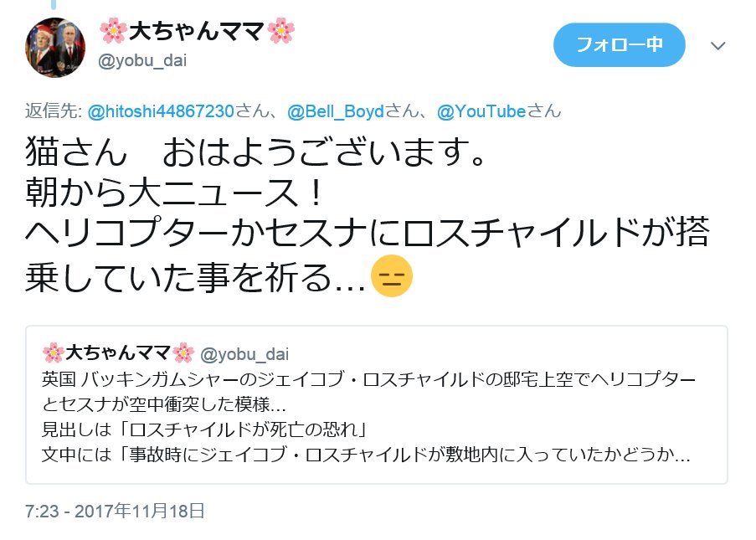Click the @yobu_dai handle in quoted tweet
The image size is (756, 540).
click(244, 354)
